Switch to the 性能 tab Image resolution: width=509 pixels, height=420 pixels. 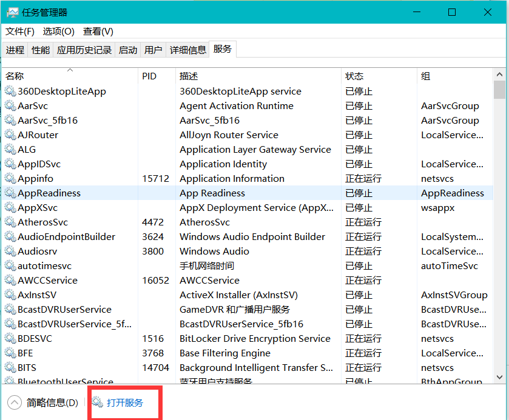click(x=41, y=50)
